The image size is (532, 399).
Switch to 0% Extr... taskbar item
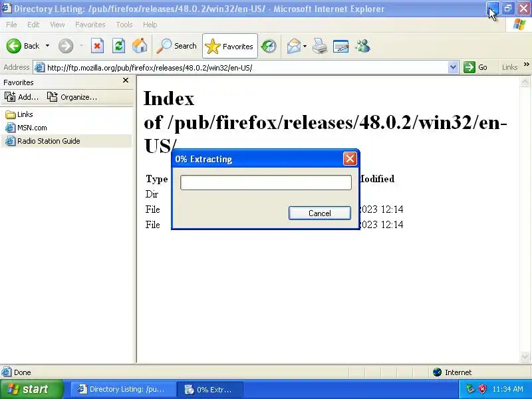pyautogui.click(x=211, y=389)
